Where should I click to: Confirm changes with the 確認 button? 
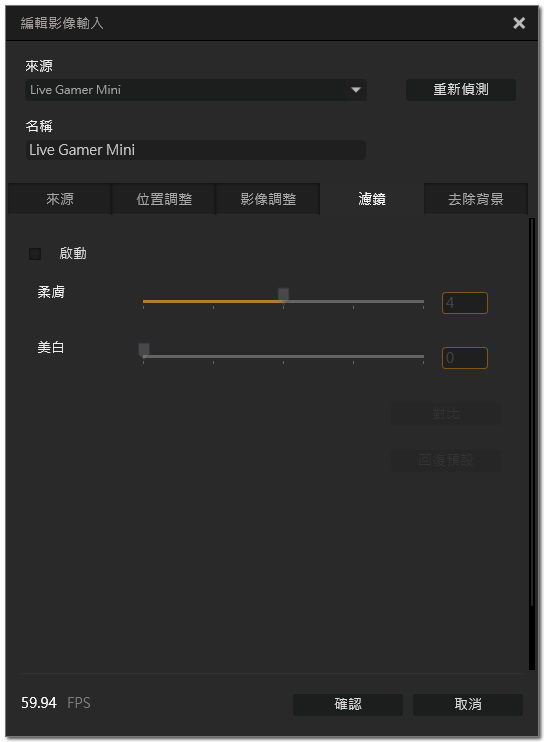pyautogui.click(x=348, y=704)
